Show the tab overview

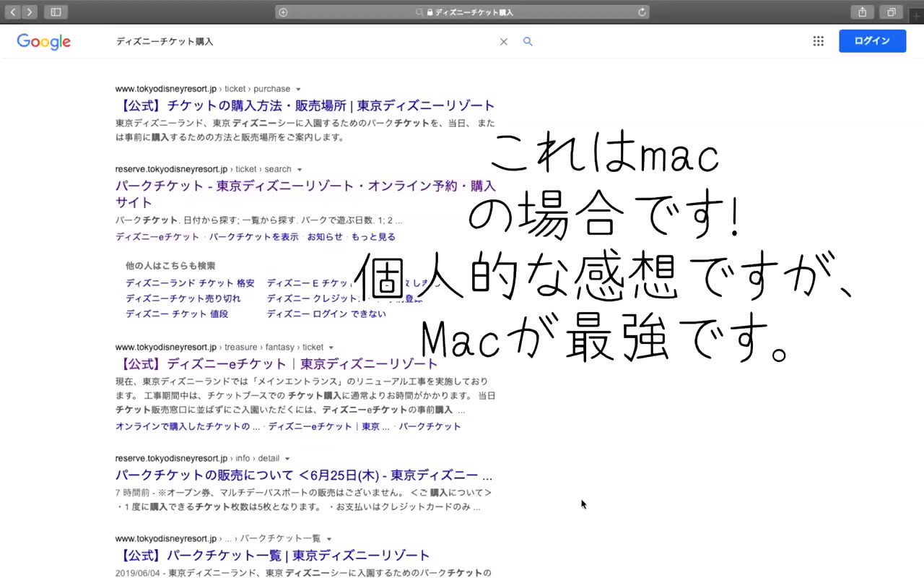(892, 12)
